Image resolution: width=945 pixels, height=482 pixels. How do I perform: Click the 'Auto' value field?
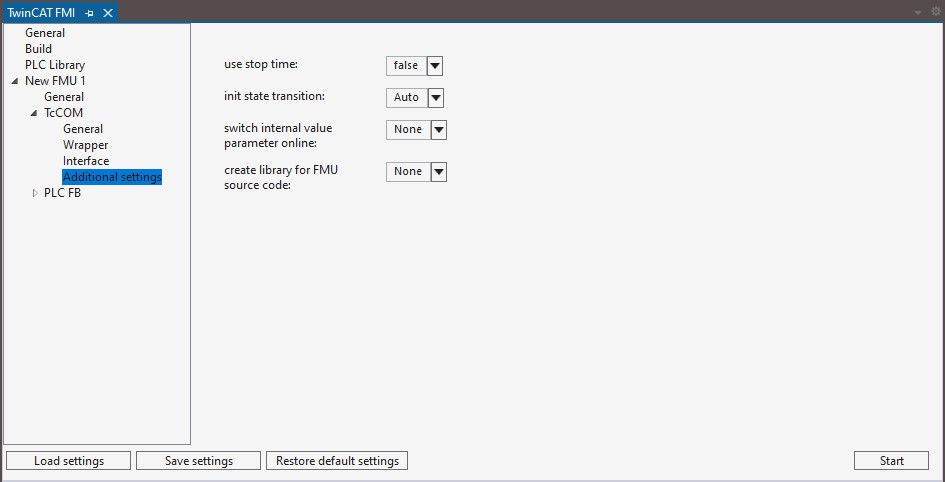[407, 98]
